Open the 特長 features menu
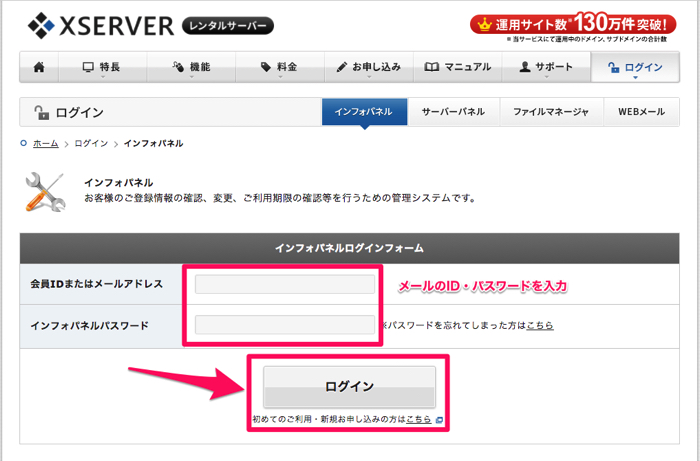 point(103,67)
